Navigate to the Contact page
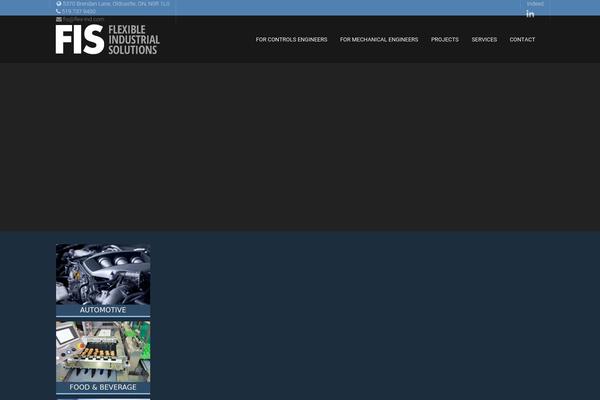The image size is (600, 400). point(522,39)
